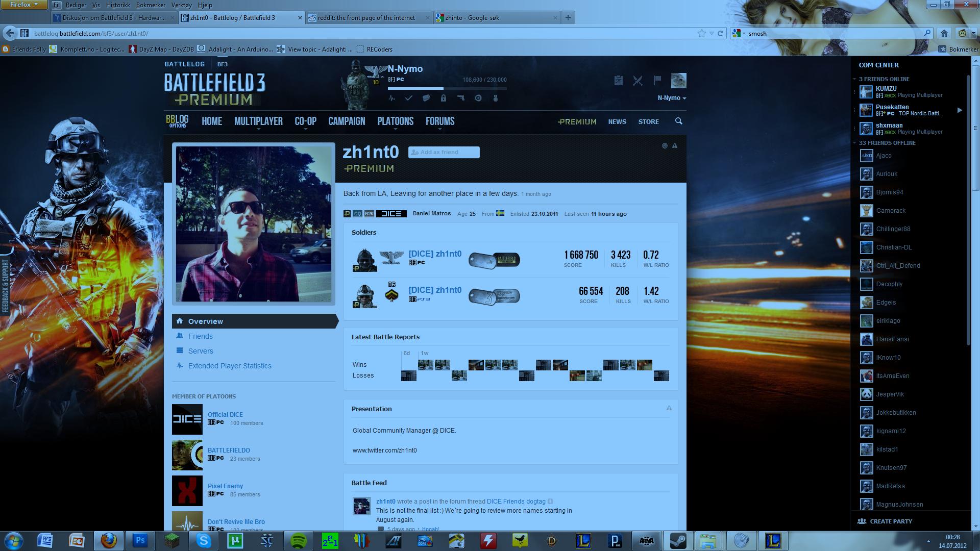Viewport: 980px width, 551px height.
Task: Collapse the 3 Friends Online section
Action: pos(854,79)
